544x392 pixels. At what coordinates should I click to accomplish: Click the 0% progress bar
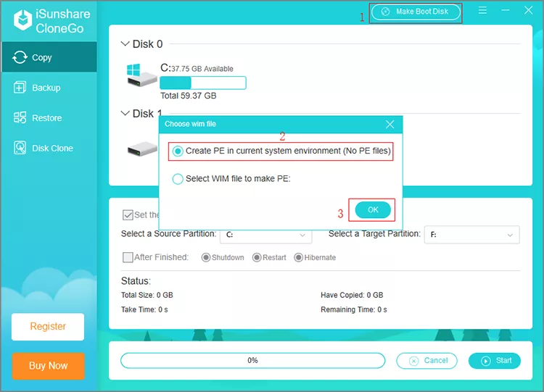(253, 360)
